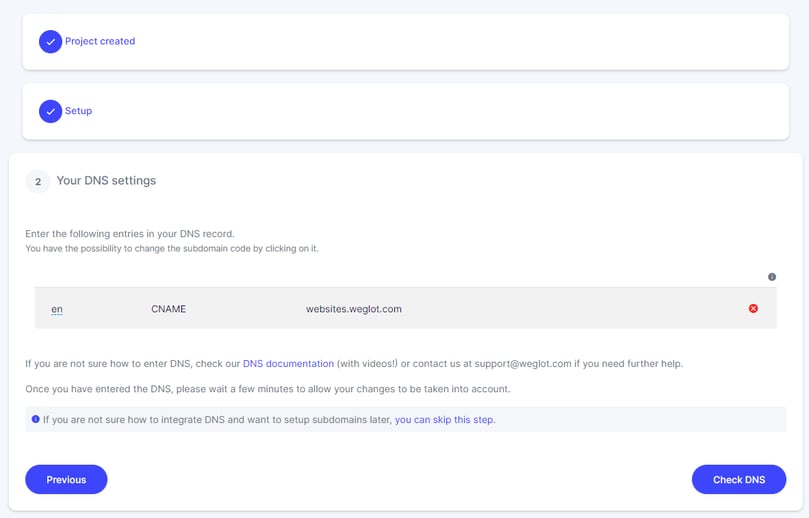
Task: Click the 'Setup' label text
Action: pos(78,111)
